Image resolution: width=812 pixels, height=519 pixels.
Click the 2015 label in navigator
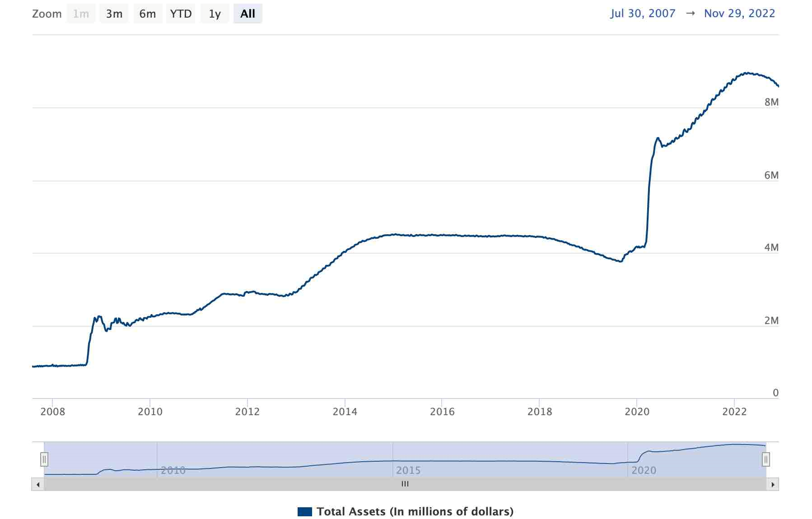click(408, 470)
